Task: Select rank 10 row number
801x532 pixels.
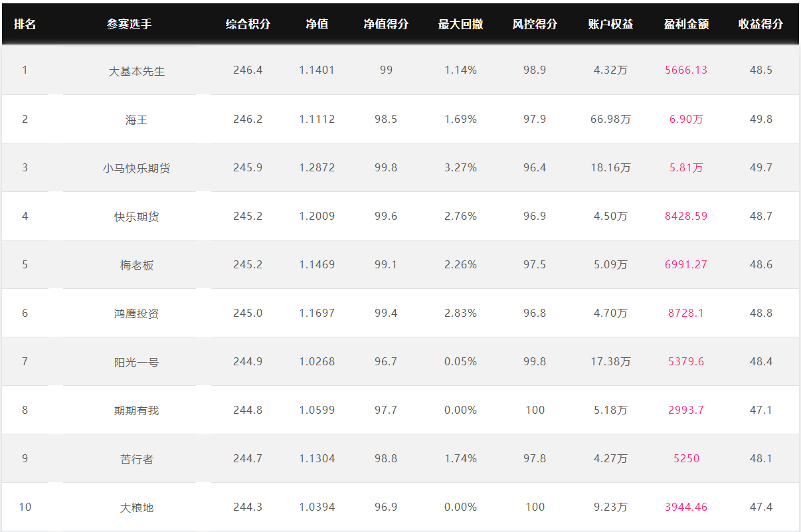Action: coord(25,507)
